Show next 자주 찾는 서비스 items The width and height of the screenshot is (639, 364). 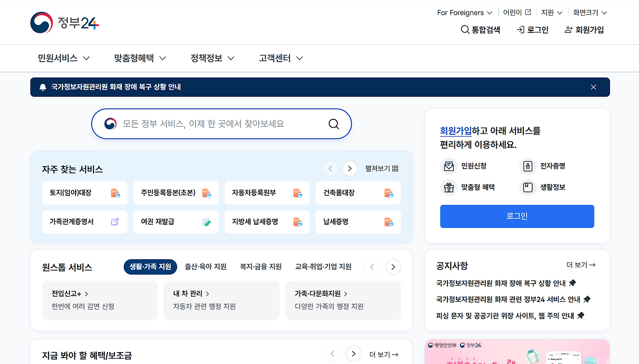349,169
